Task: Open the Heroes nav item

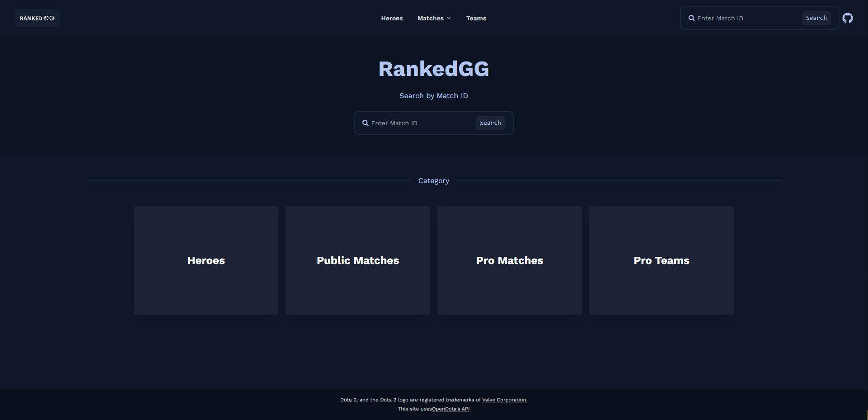Action: click(x=392, y=18)
